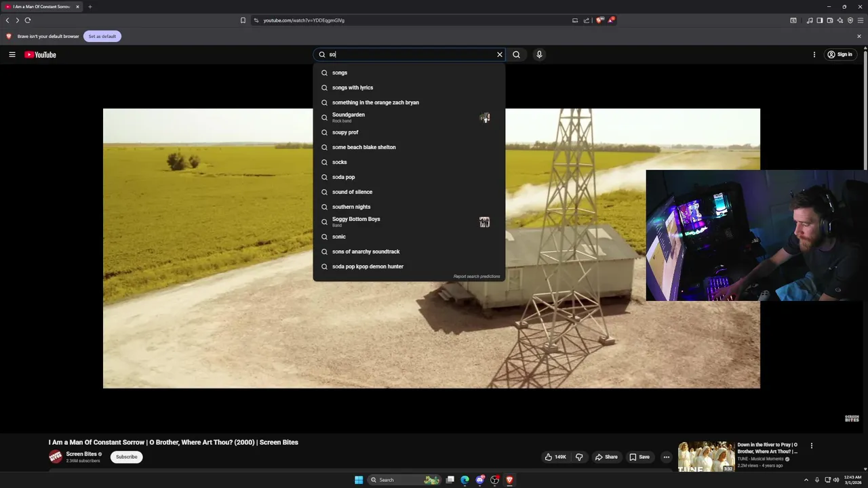Open YouTube settings three-dot menu

coord(814,54)
